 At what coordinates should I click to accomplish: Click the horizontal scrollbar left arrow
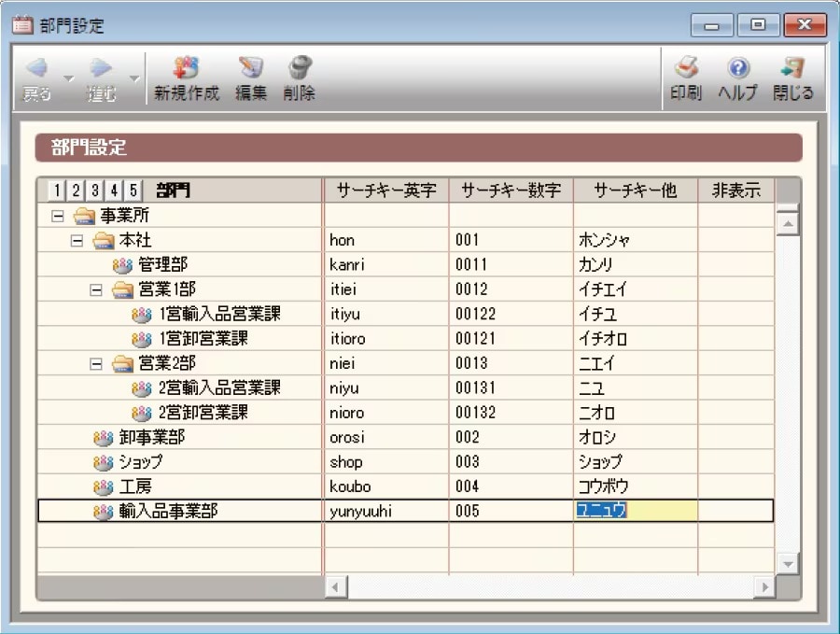point(335,587)
